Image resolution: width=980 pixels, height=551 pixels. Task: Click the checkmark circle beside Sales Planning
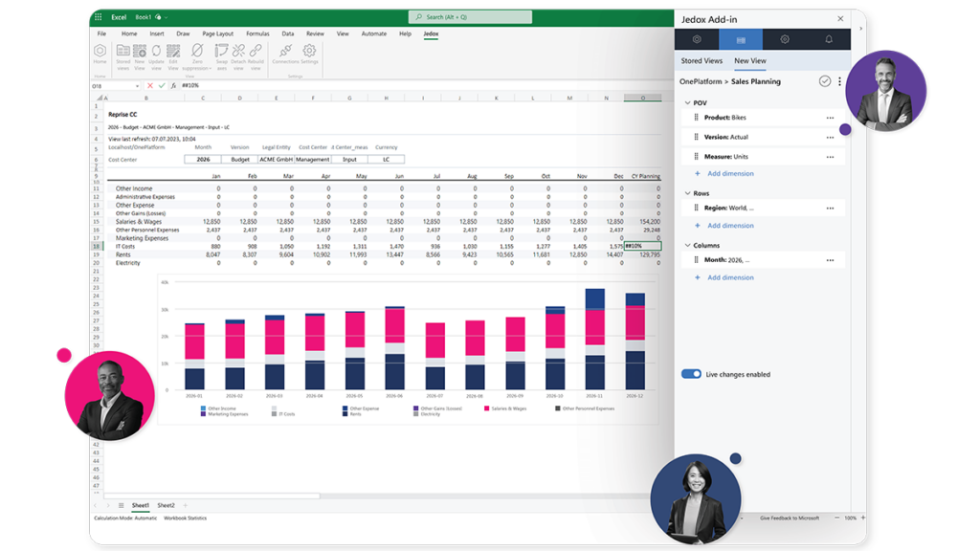(825, 81)
